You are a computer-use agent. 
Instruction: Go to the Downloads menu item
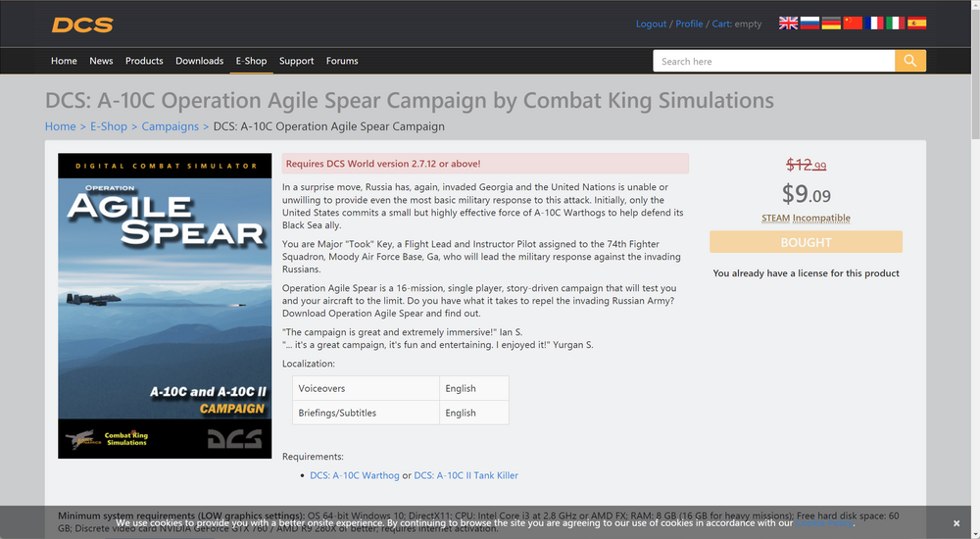200,61
